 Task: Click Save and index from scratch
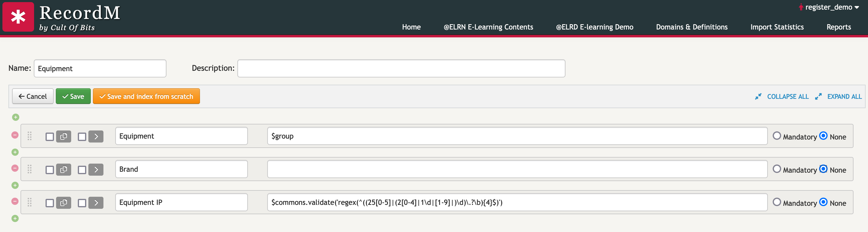coord(146,96)
